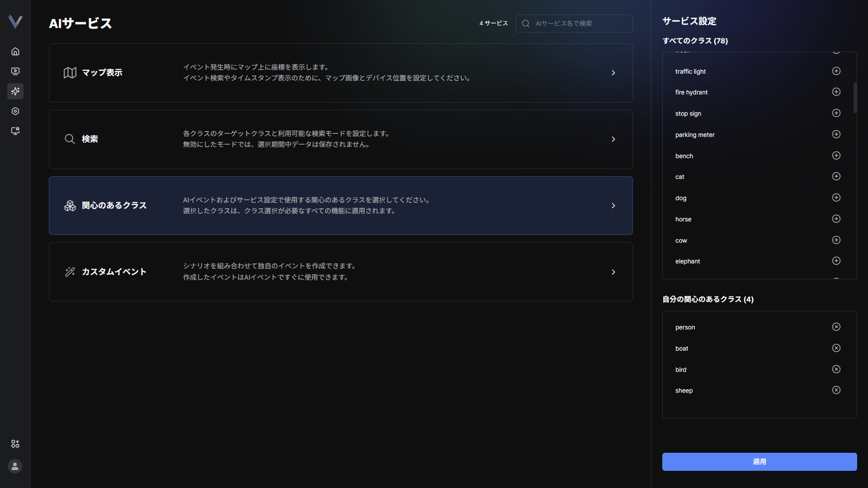
Task: Open the home icon in sidebar
Action: click(x=15, y=52)
